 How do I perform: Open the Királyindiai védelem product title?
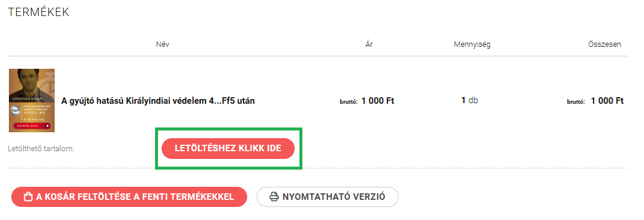[157, 101]
